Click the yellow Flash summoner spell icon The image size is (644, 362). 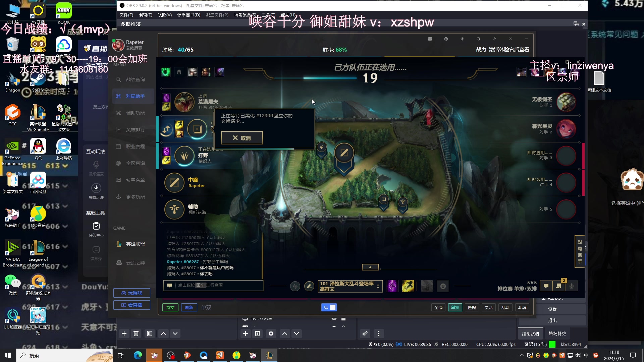tap(408, 286)
